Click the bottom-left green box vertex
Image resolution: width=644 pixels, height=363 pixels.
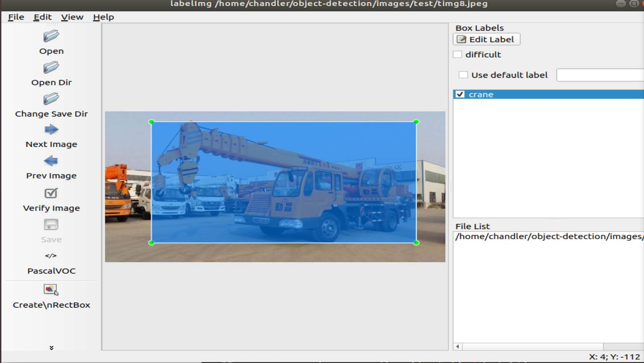click(x=152, y=243)
